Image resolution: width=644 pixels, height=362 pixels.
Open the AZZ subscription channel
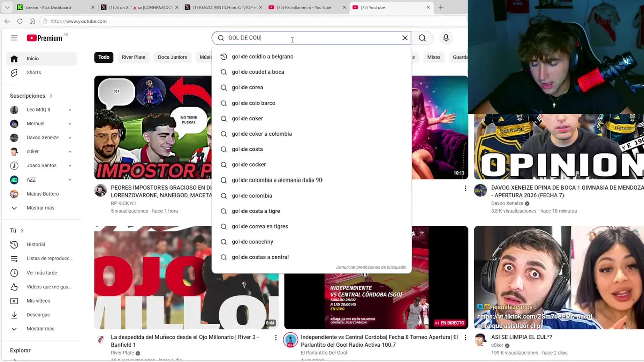[42, 179]
